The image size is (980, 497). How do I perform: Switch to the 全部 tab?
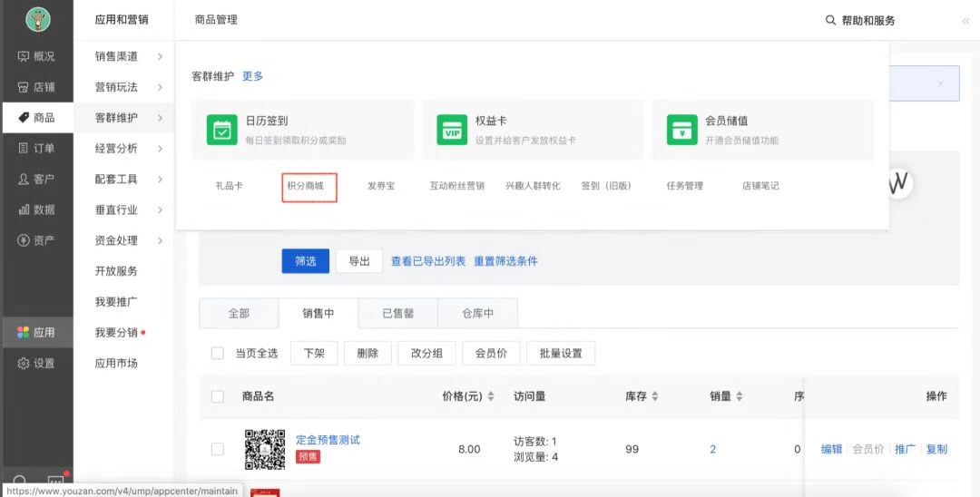(239, 314)
